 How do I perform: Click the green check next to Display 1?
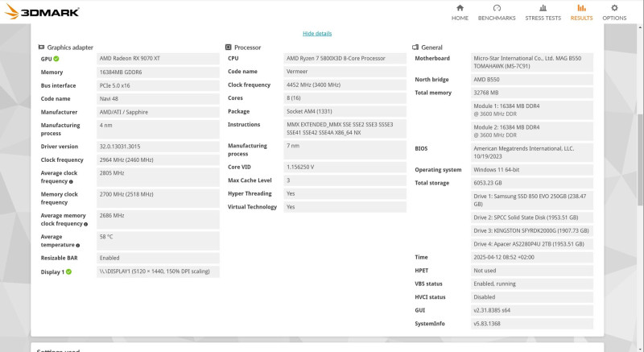tap(68, 271)
